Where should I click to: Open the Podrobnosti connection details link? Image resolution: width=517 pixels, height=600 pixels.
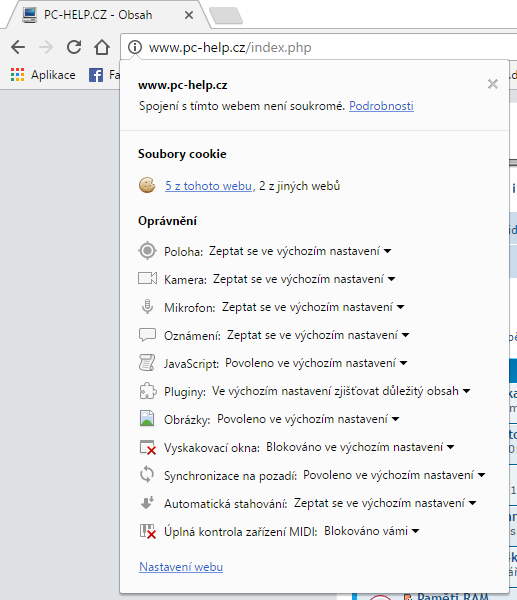pos(381,106)
